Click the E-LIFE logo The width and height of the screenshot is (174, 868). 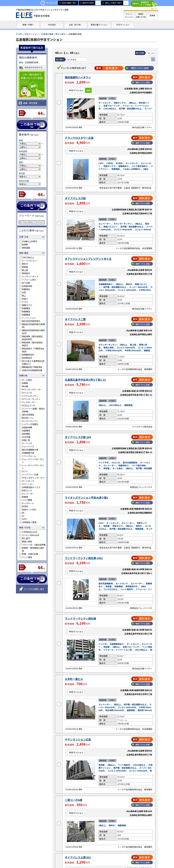(24, 15)
